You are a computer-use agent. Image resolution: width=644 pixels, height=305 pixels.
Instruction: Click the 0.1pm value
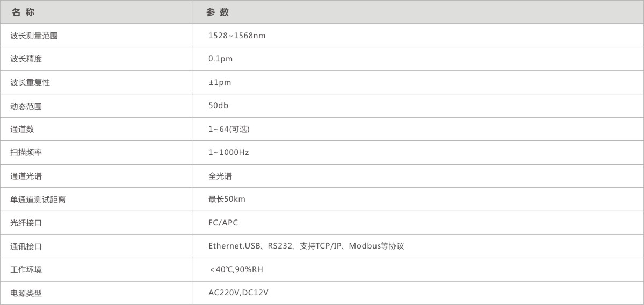pos(221,59)
